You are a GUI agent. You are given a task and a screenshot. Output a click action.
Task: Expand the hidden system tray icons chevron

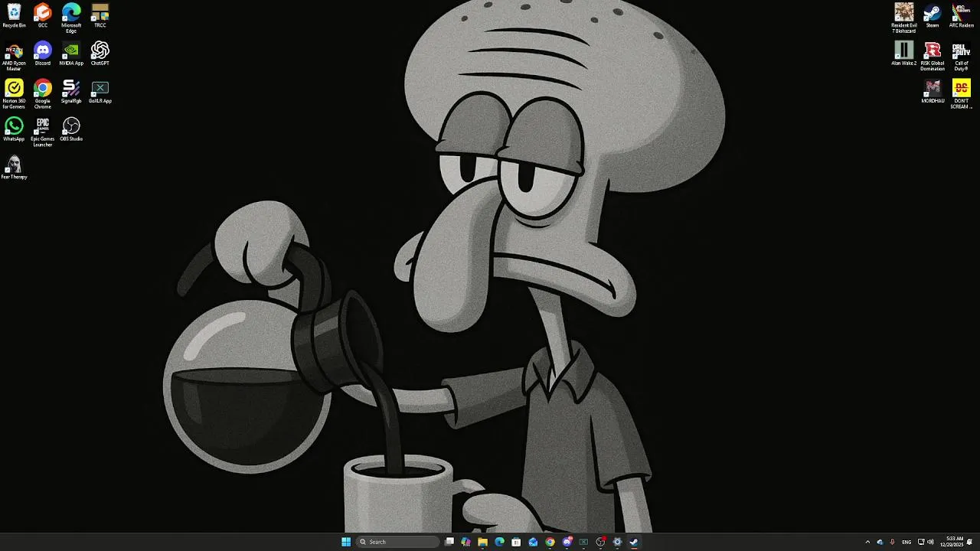(867, 542)
